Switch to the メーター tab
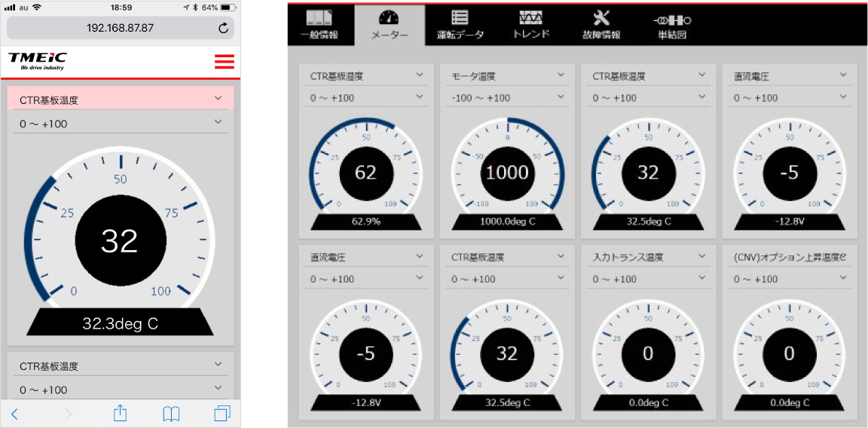This screenshot has width=868, height=428. 389,25
